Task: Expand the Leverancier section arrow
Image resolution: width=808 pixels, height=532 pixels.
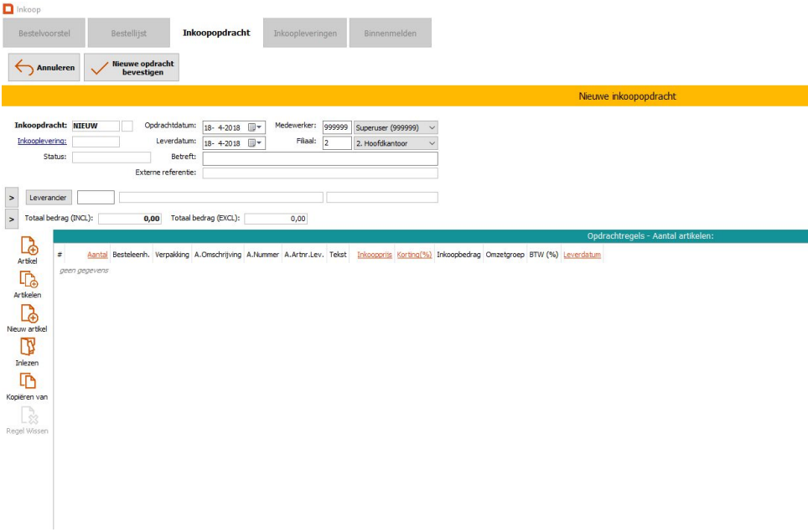Action: 13,198
